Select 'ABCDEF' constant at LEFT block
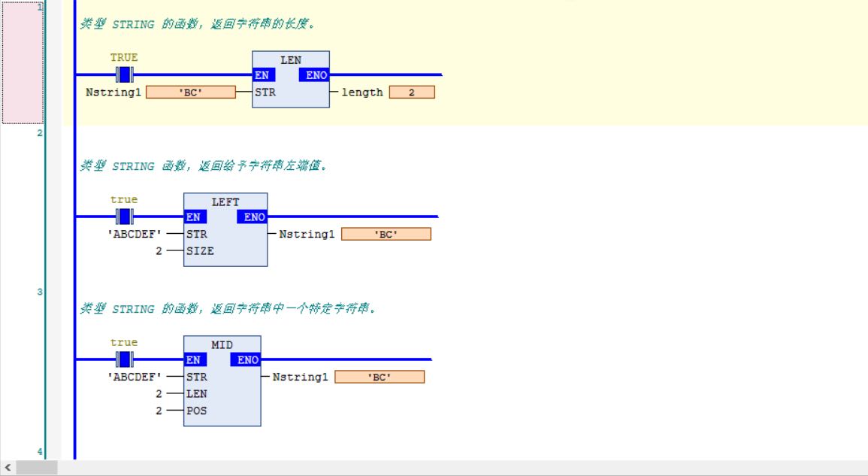 [x=135, y=235]
